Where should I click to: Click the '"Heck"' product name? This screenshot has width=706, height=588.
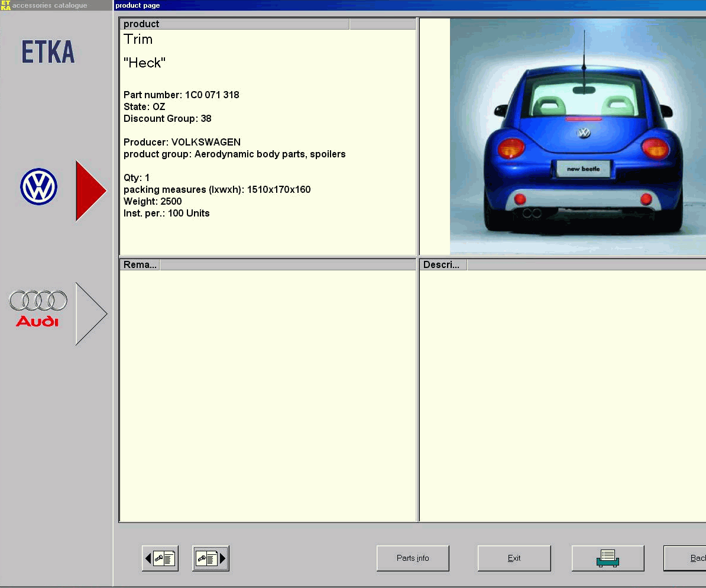tap(144, 63)
